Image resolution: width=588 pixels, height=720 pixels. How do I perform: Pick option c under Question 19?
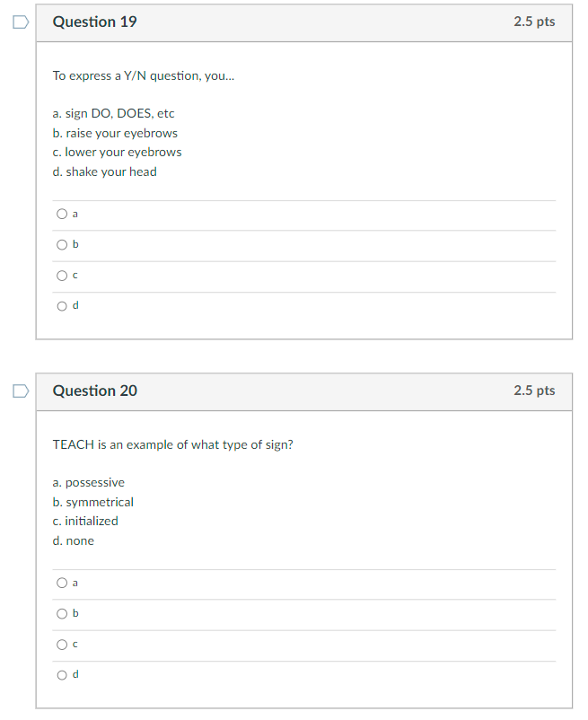click(62, 276)
